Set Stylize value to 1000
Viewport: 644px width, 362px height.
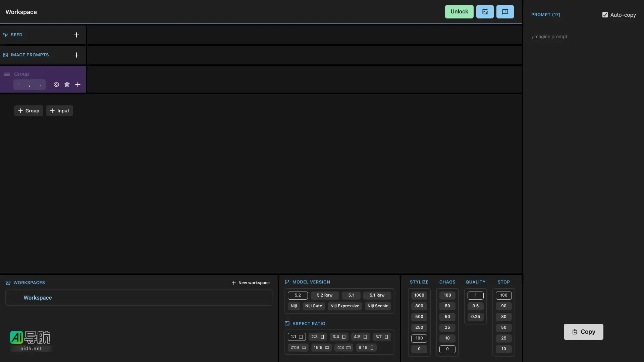pos(419,295)
